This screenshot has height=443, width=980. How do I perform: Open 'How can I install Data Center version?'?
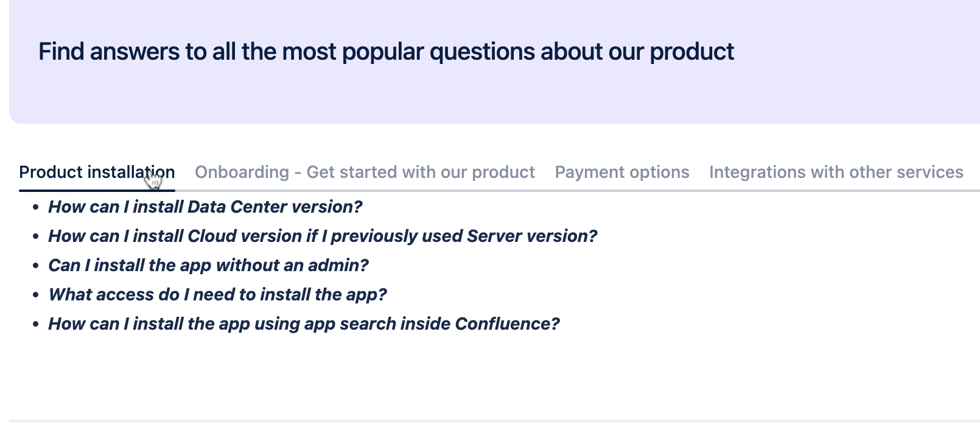coord(205,207)
